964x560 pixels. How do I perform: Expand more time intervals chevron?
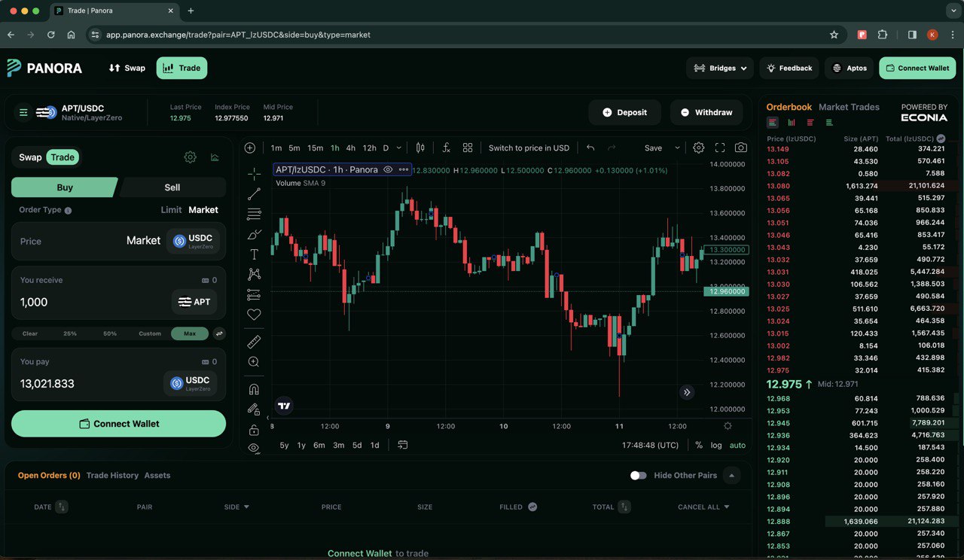399,148
